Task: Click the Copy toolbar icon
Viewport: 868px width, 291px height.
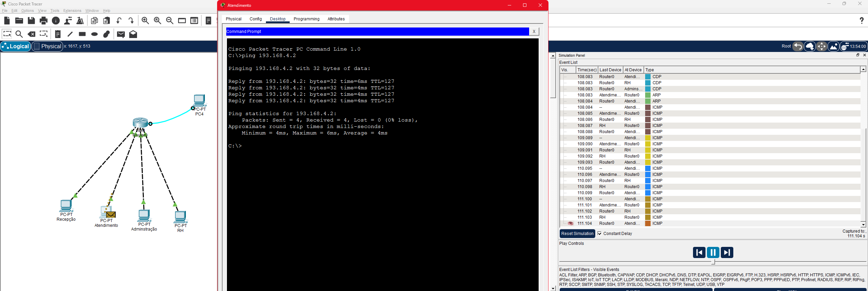Action: click(x=94, y=21)
